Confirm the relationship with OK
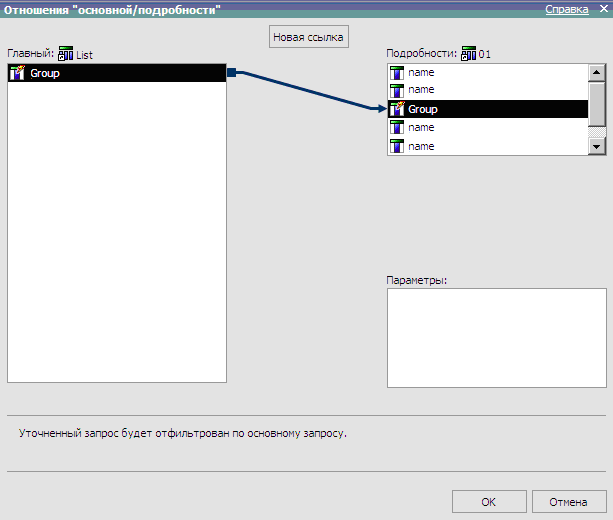613x520 pixels. click(488, 501)
